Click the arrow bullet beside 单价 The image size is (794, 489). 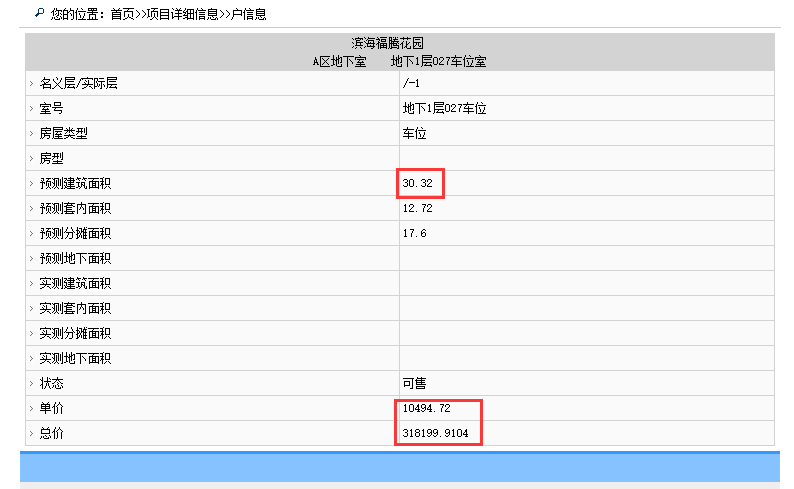[x=31, y=408]
